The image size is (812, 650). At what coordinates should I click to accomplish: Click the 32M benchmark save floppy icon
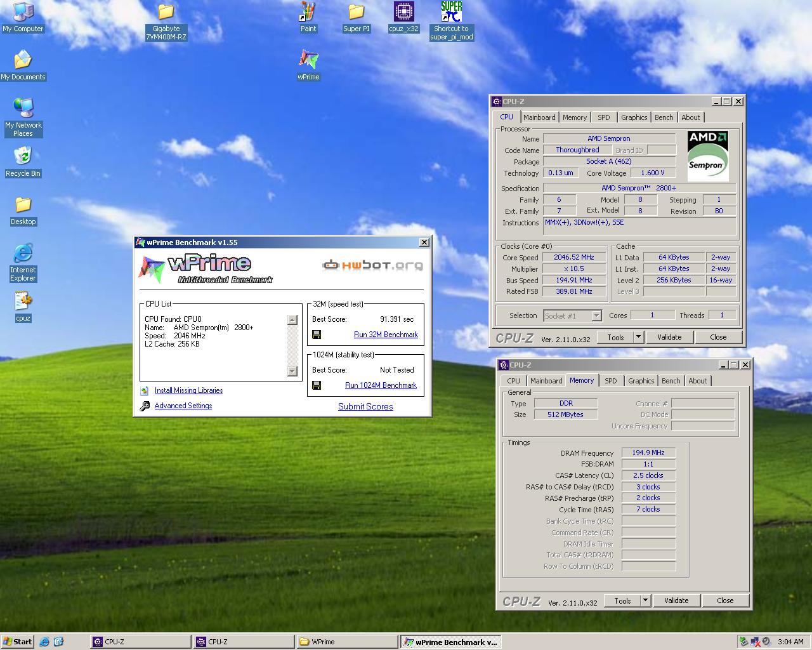click(x=317, y=335)
